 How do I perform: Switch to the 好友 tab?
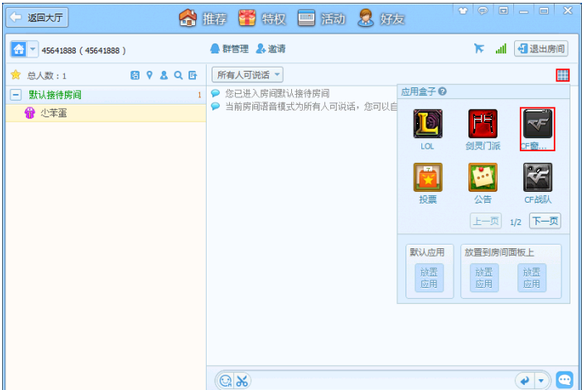[x=381, y=18]
